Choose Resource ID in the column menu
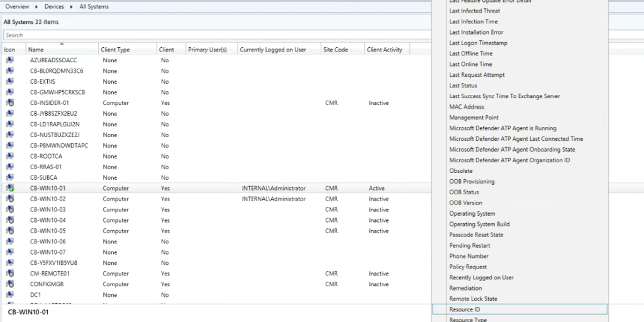The width and height of the screenshot is (644, 322). [x=465, y=309]
